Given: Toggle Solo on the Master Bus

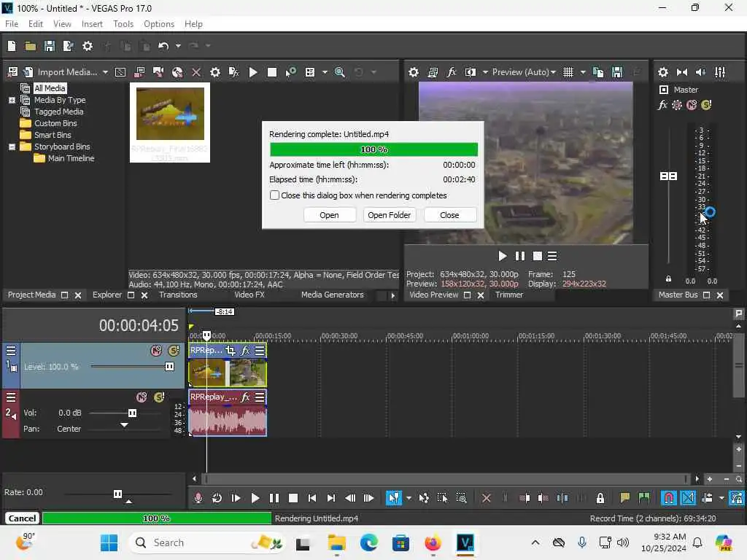Looking at the screenshot, I should pos(706,105).
